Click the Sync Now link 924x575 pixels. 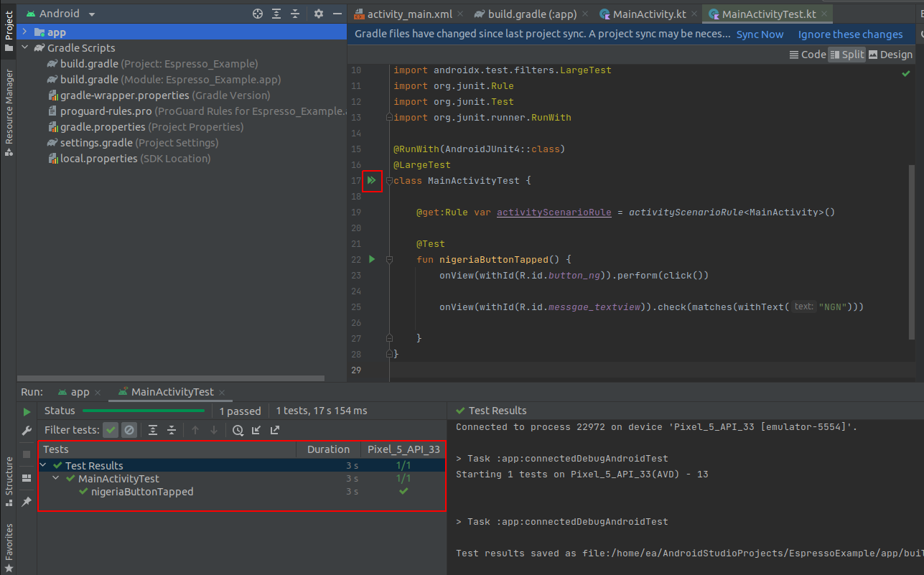click(760, 34)
